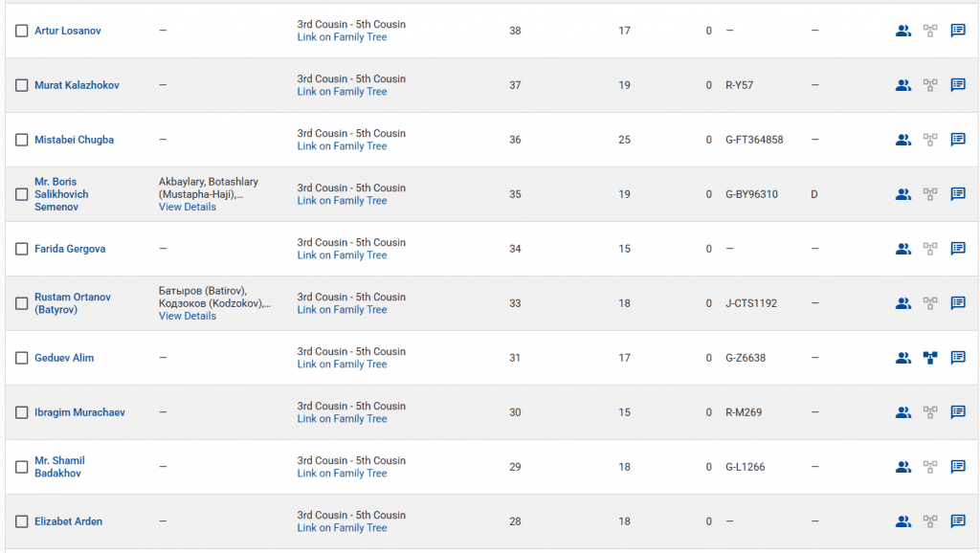This screenshot has height=553, width=980.
Task: Open shared matches icon for Artur Losanov
Action: pos(902,31)
